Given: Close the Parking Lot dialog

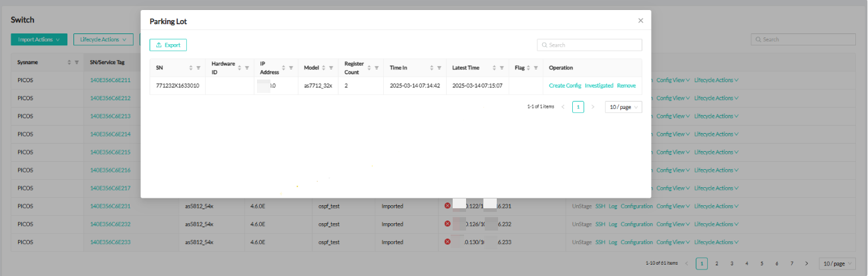Looking at the screenshot, I should (640, 21).
